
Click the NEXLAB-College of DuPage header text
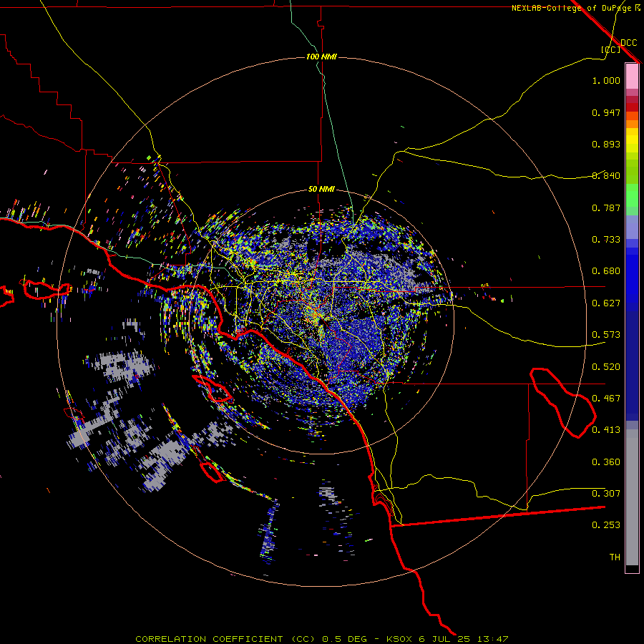tap(575, 8)
